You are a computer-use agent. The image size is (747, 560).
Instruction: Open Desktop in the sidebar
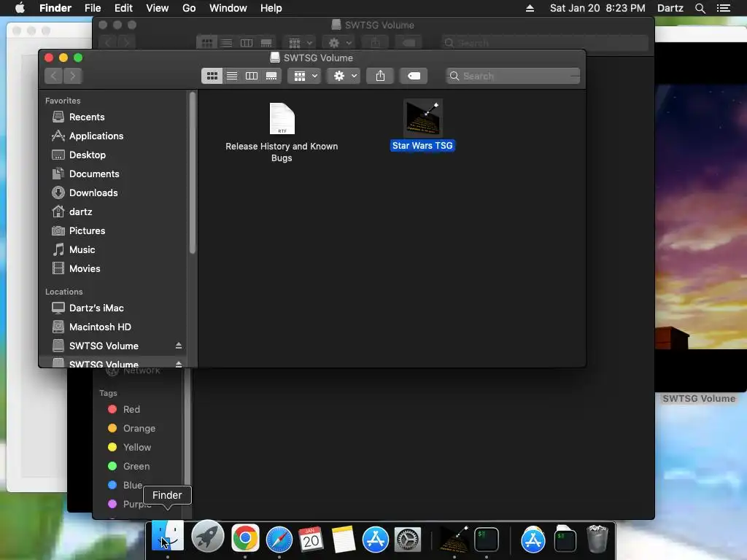point(88,155)
